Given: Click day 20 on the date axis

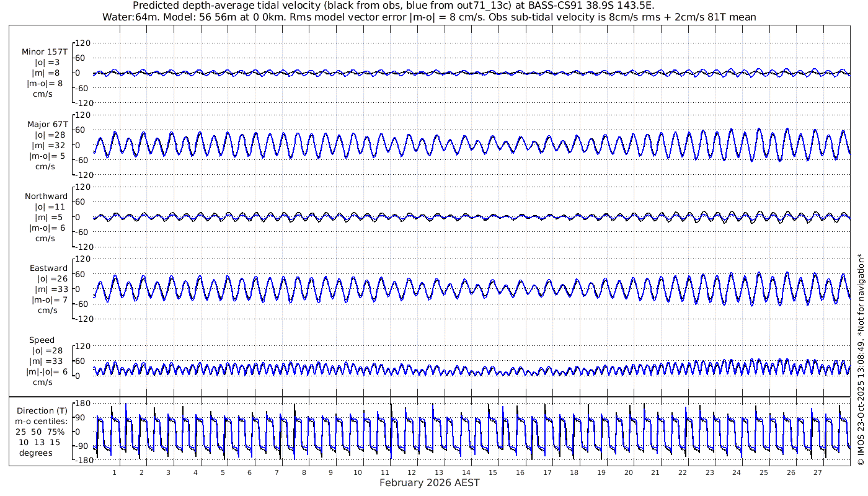Looking at the screenshot, I should tap(629, 472).
